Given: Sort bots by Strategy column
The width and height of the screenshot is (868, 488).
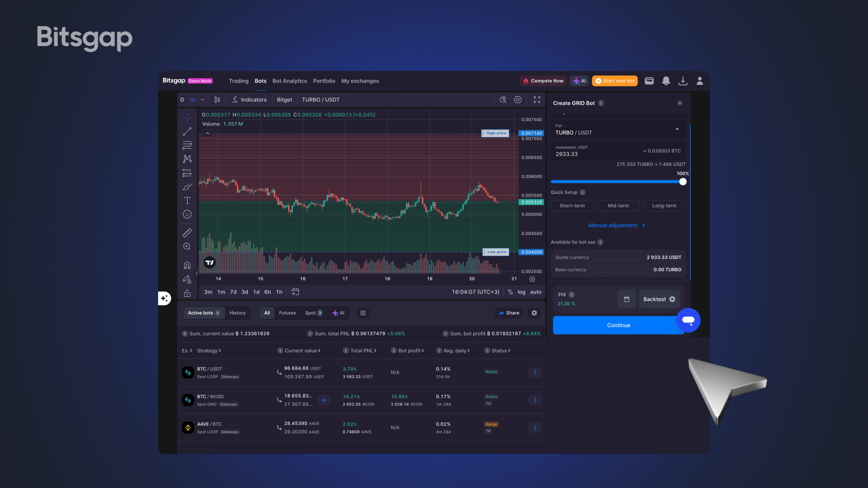Looking at the screenshot, I should point(209,351).
